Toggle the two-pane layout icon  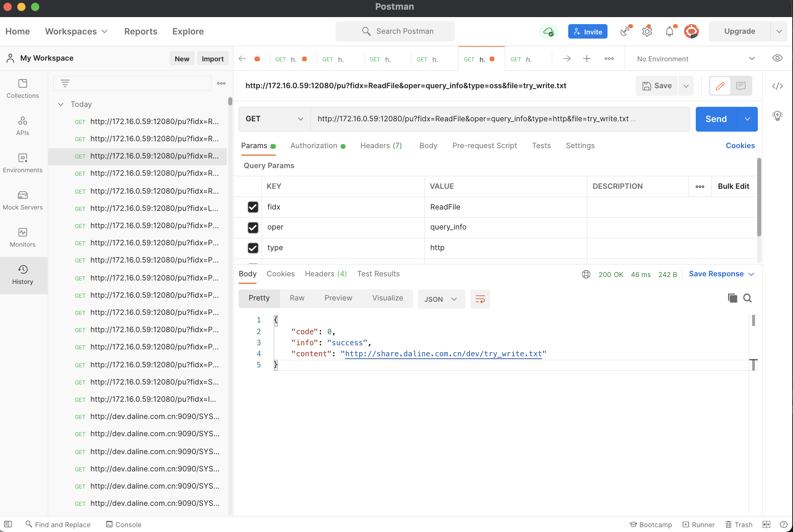point(766,524)
